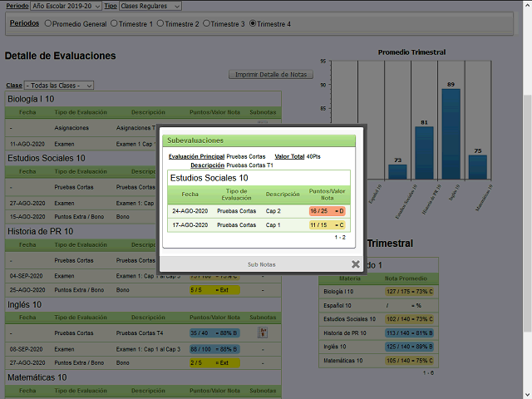
Task: Select the Trimestre 3 radio button
Action: coord(208,24)
